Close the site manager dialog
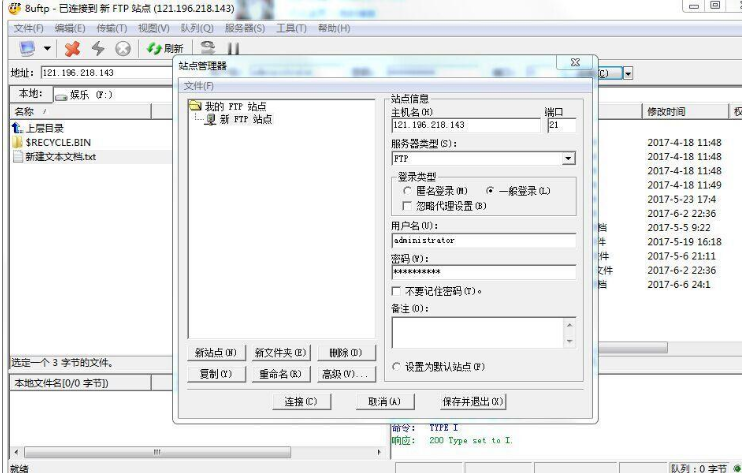The height and width of the screenshot is (473, 744). (x=575, y=62)
